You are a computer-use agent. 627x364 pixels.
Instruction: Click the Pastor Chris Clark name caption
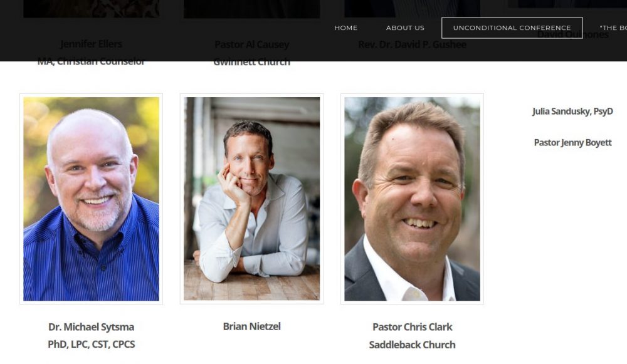(x=413, y=327)
